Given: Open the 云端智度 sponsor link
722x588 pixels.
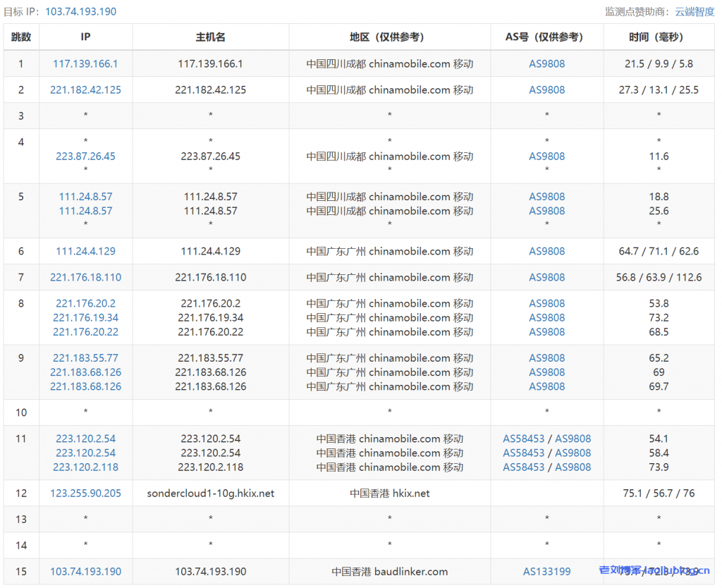Looking at the screenshot, I should (x=695, y=11).
